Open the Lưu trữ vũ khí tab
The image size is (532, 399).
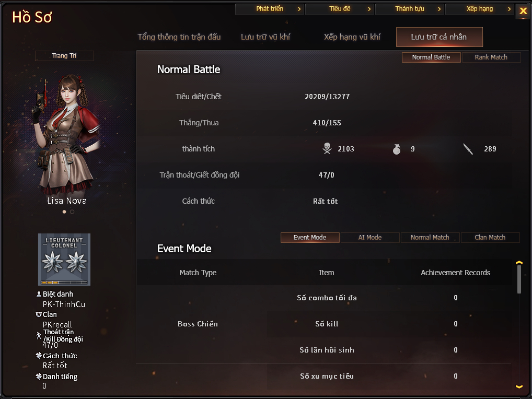click(265, 37)
